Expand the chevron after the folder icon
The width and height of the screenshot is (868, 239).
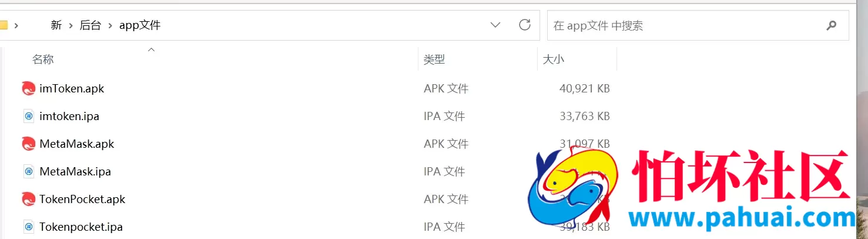(x=16, y=25)
